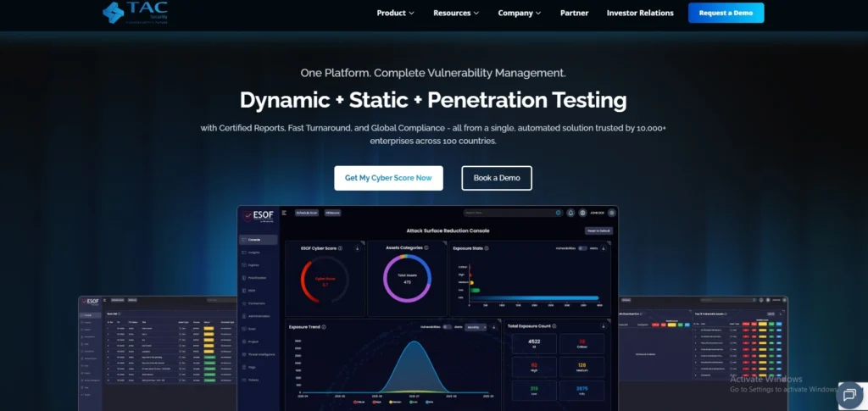This screenshot has width=868, height=411.
Task: Download the Exposure Stats chart
Action: coord(604,248)
